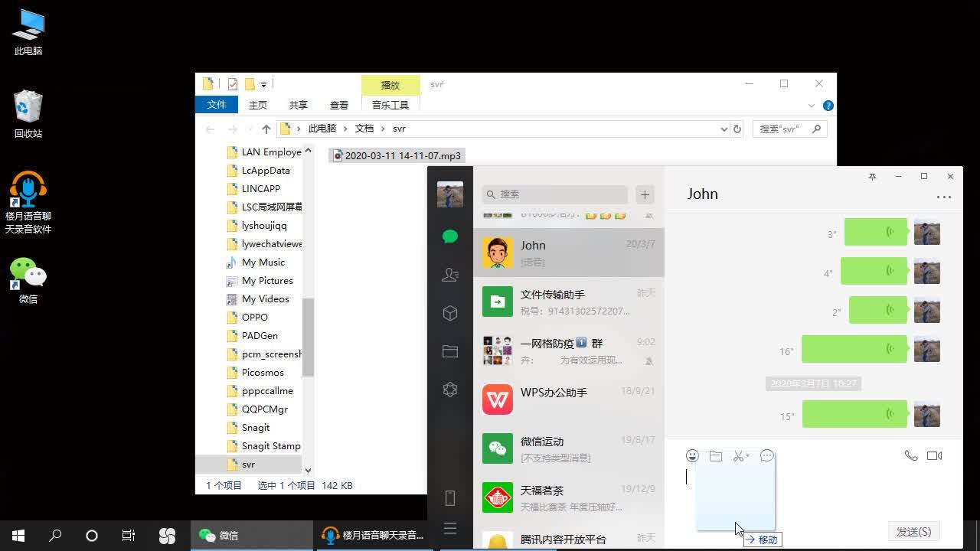Open screenshot options dropdown arrow

click(x=747, y=456)
